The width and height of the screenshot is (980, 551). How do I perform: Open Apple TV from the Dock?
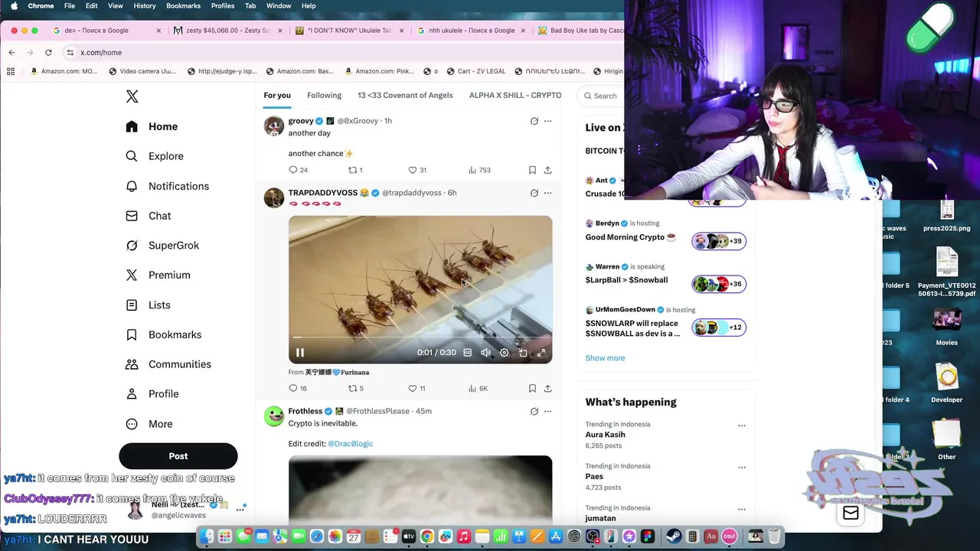click(x=408, y=536)
